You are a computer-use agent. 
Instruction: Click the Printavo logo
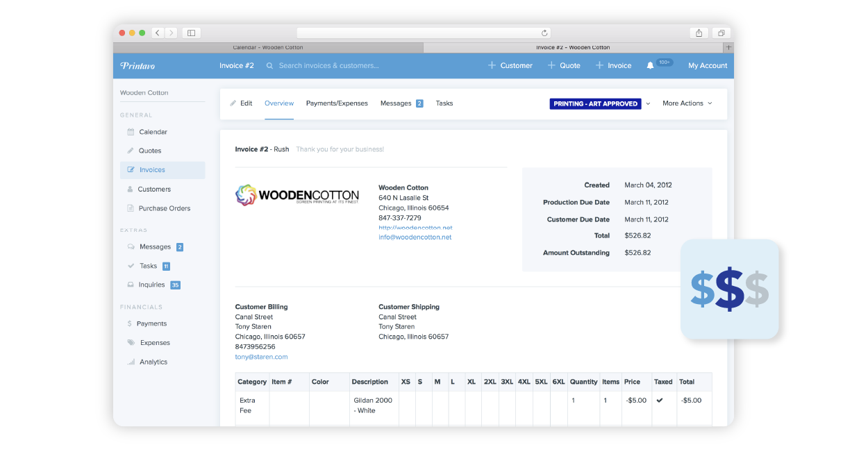coord(137,65)
